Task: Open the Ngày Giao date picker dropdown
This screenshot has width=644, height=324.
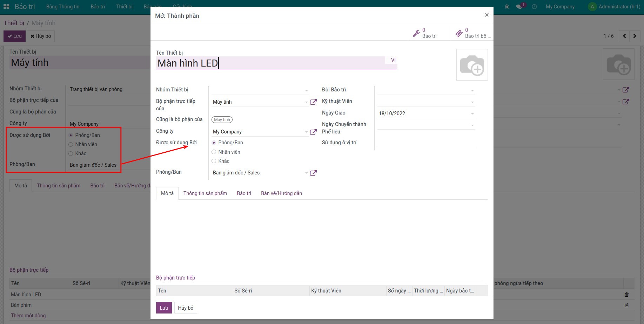Action: pos(472,113)
